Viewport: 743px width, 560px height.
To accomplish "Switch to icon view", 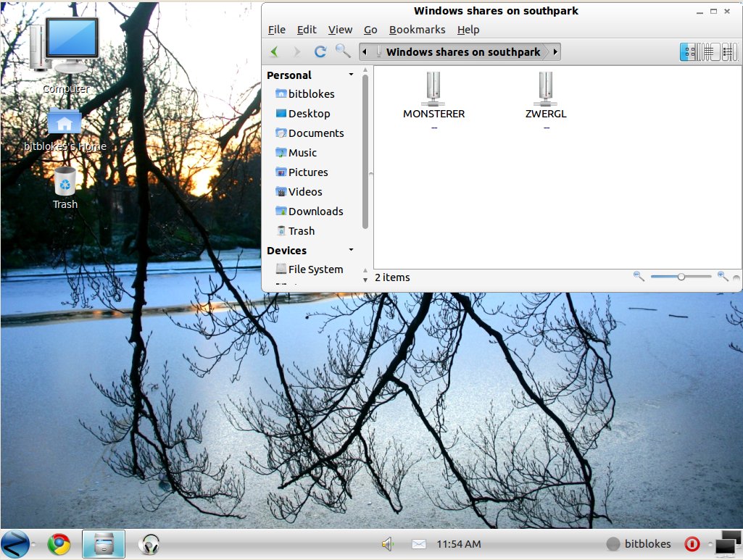I will [x=689, y=52].
